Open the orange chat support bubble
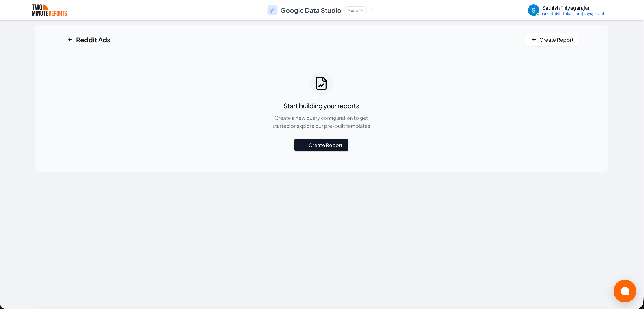Image resolution: width=644 pixels, height=309 pixels. pyautogui.click(x=625, y=291)
